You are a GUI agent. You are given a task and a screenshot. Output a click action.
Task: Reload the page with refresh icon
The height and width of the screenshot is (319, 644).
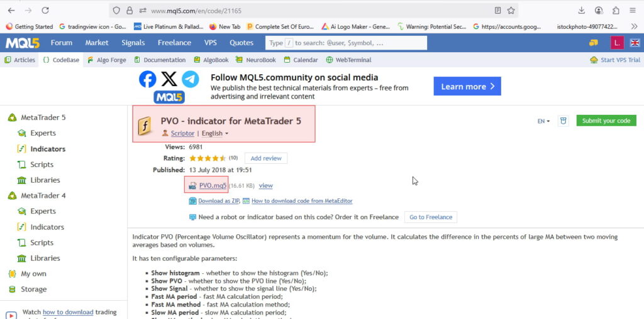45,10
